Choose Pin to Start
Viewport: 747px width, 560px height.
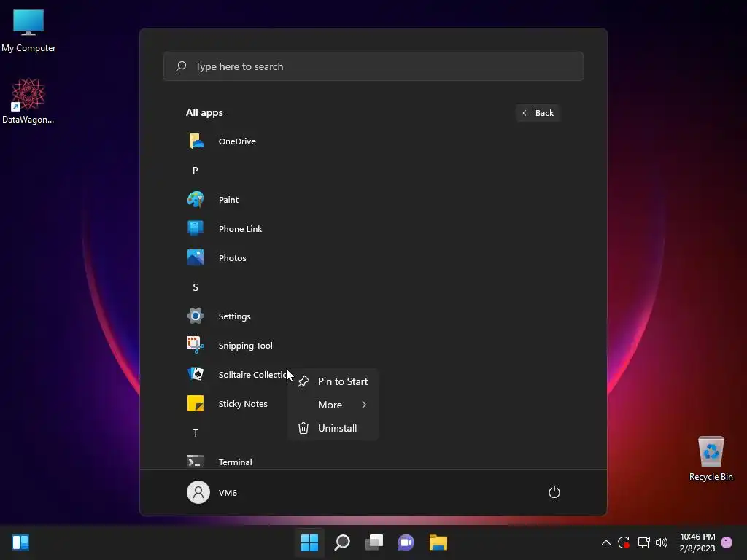pos(333,381)
